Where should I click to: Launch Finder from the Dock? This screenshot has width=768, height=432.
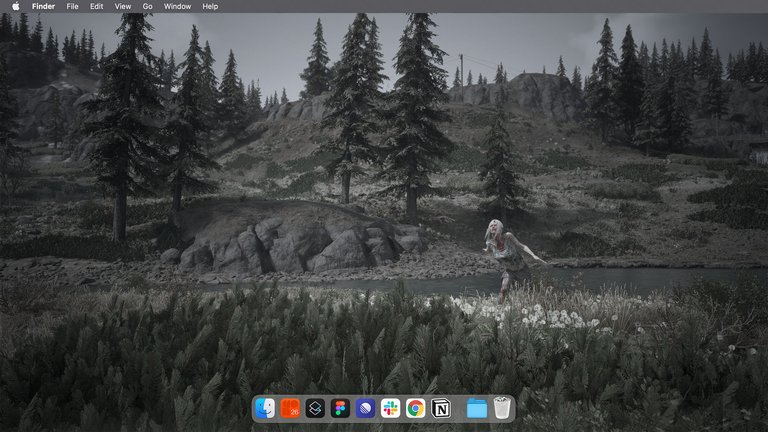click(x=265, y=408)
